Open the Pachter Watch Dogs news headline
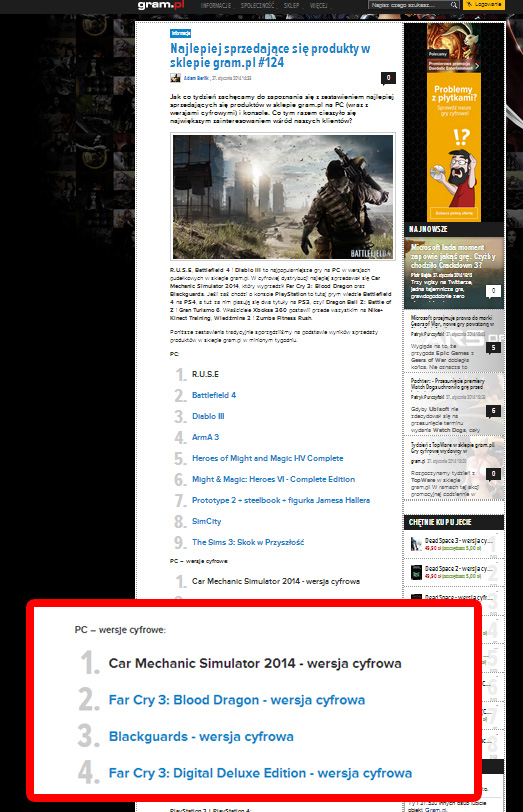 click(448, 384)
